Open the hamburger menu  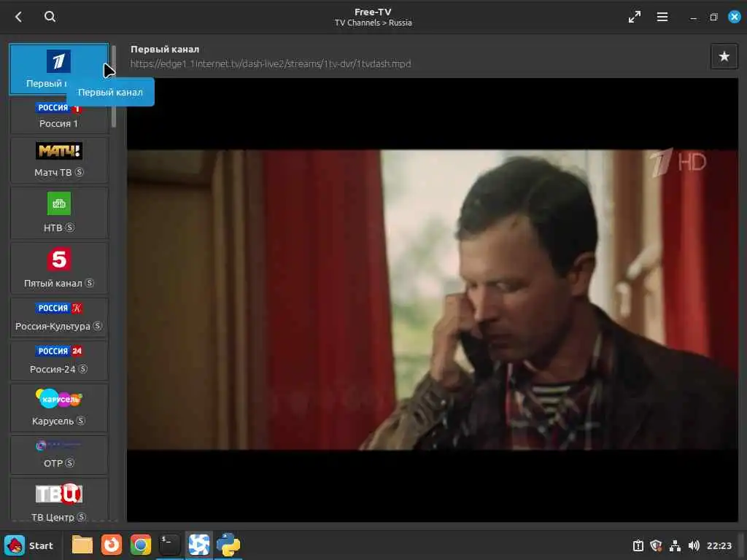tap(662, 17)
